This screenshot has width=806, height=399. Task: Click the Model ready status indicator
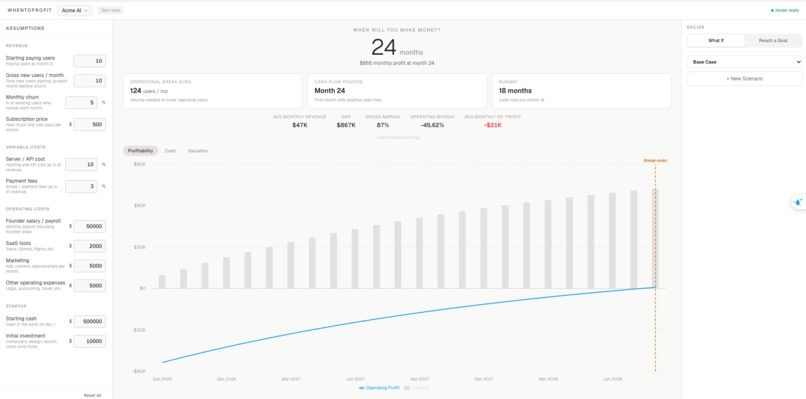click(x=785, y=10)
